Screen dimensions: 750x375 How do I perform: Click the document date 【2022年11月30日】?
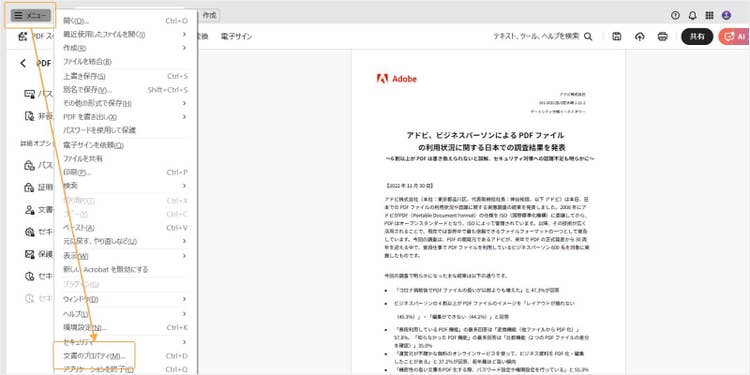[409, 185]
